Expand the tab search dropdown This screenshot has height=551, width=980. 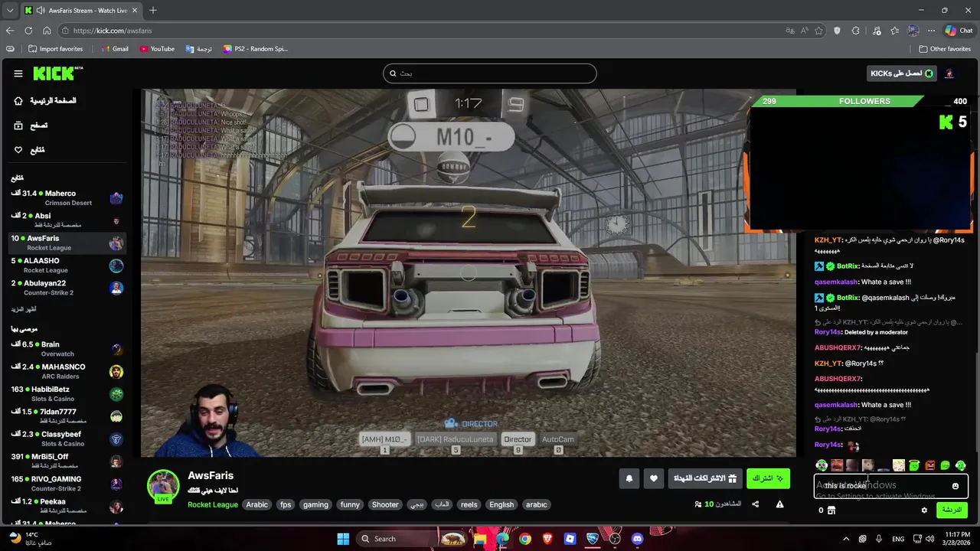[x=10, y=10]
